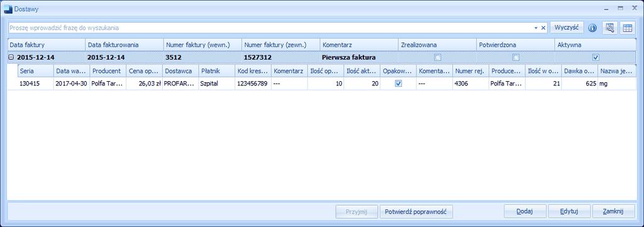Click the Seria sub-column header

click(35, 71)
